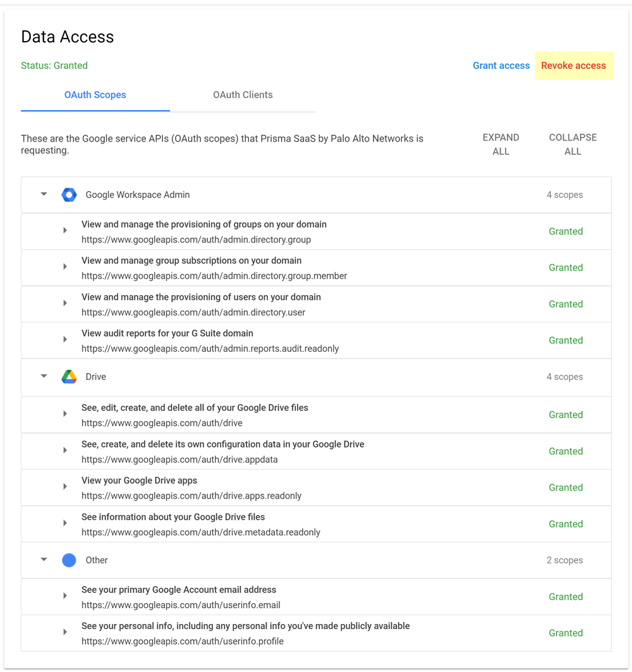Select the OAuth Scopes tab
The width and height of the screenshot is (632, 672).
[95, 95]
